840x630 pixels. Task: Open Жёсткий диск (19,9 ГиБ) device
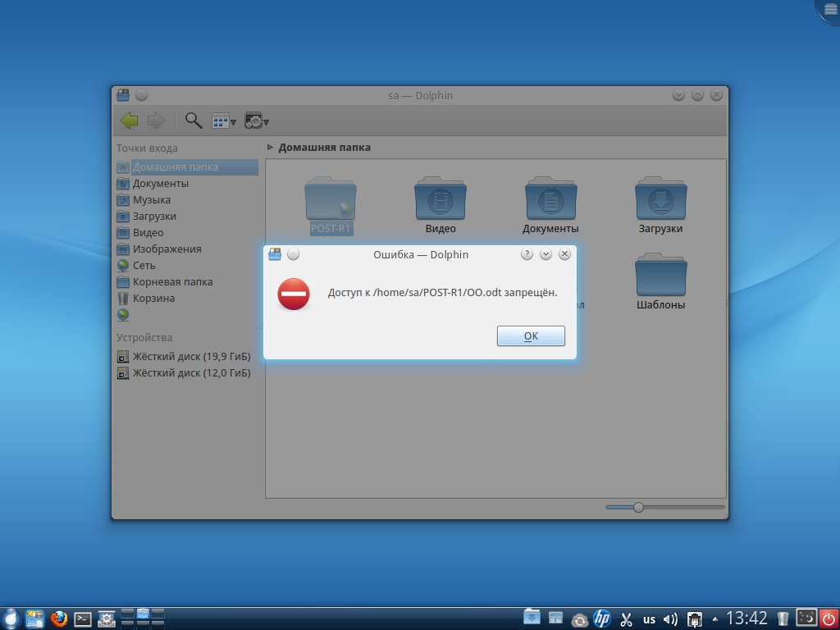pos(187,356)
